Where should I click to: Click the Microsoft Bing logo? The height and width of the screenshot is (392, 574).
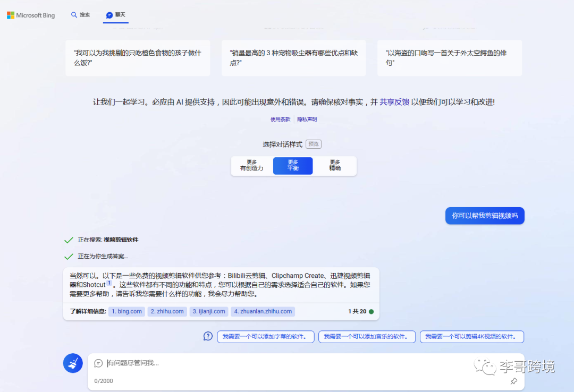[31, 15]
